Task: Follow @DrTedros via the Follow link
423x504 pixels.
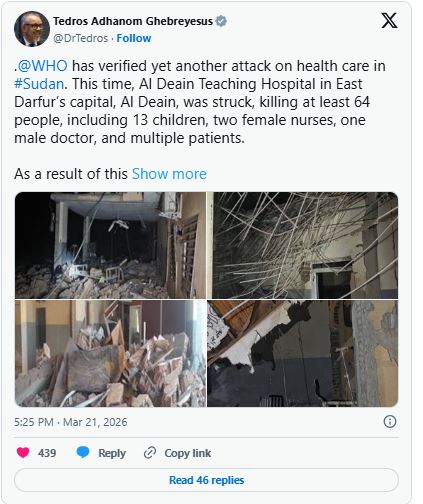Action: click(134, 38)
